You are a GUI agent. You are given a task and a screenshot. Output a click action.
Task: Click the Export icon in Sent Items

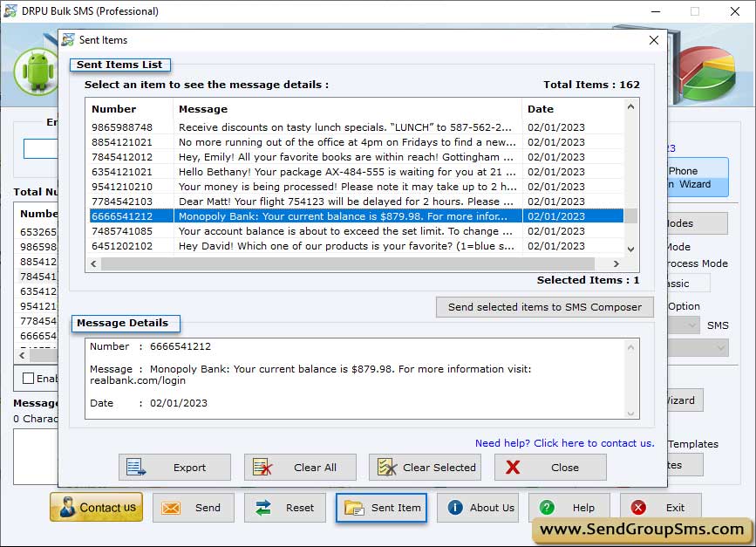[x=135, y=467]
